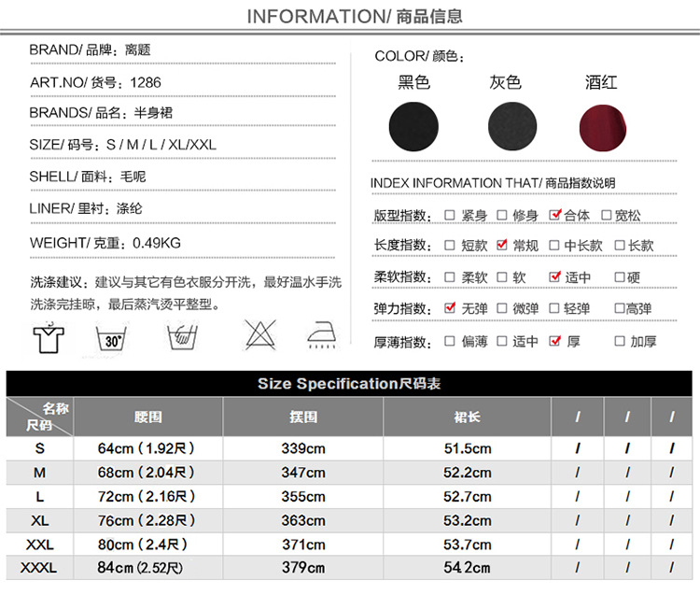Select the wine red 酒红 color swatch
The image size is (700, 595).
click(603, 128)
